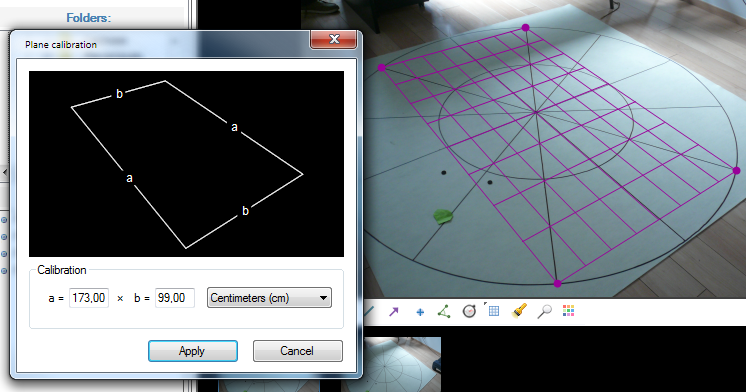Cancel the plane calibration dialog
746x392 pixels.
click(297, 351)
